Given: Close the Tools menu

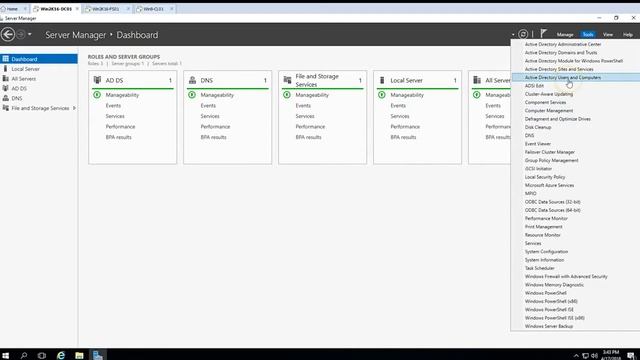Looking at the screenshot, I should [x=588, y=35].
